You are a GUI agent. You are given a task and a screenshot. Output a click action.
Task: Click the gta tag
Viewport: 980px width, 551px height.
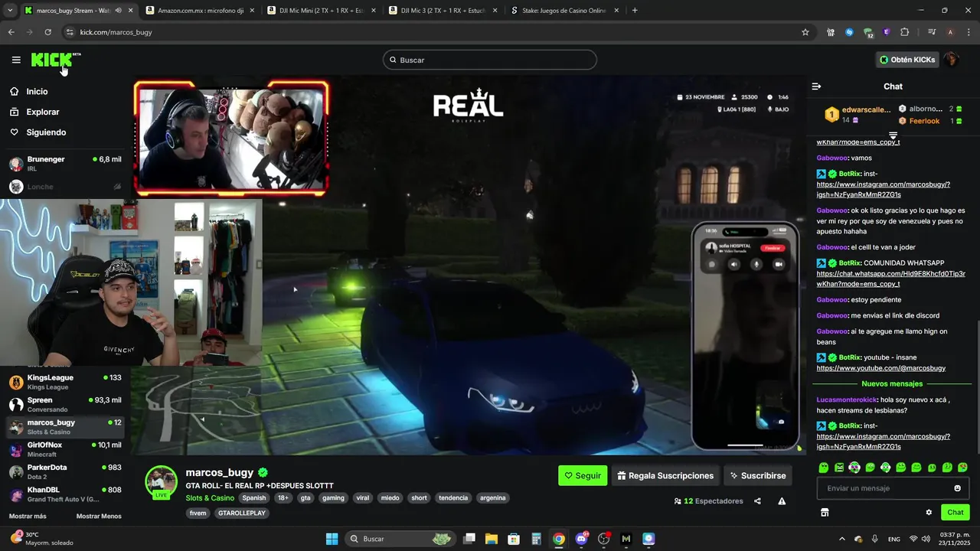coord(305,498)
